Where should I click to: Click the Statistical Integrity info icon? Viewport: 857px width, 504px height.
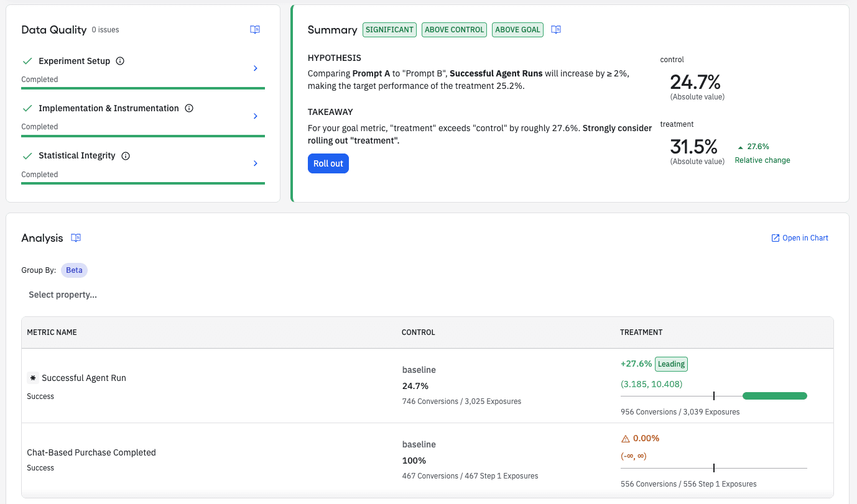pyautogui.click(x=126, y=156)
